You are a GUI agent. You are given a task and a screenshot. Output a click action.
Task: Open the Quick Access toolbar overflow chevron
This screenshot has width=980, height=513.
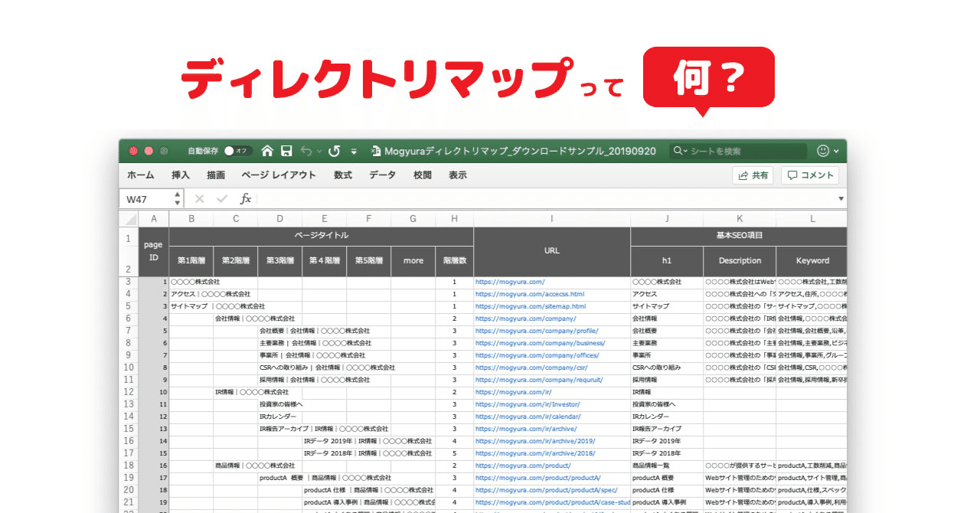354,151
